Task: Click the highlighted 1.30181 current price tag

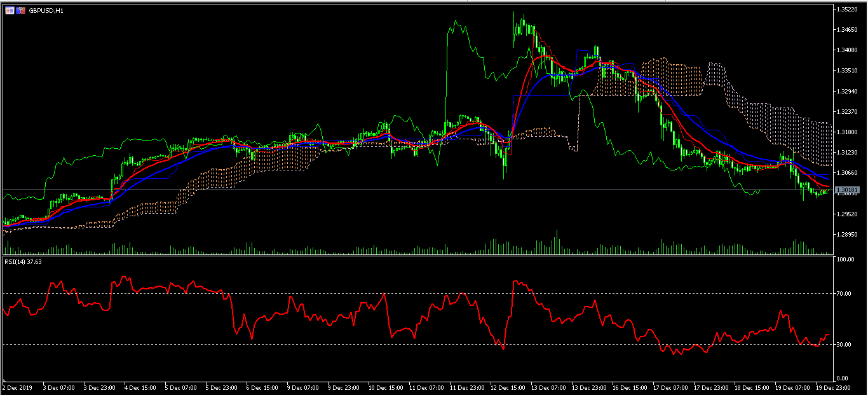Action: click(x=848, y=190)
